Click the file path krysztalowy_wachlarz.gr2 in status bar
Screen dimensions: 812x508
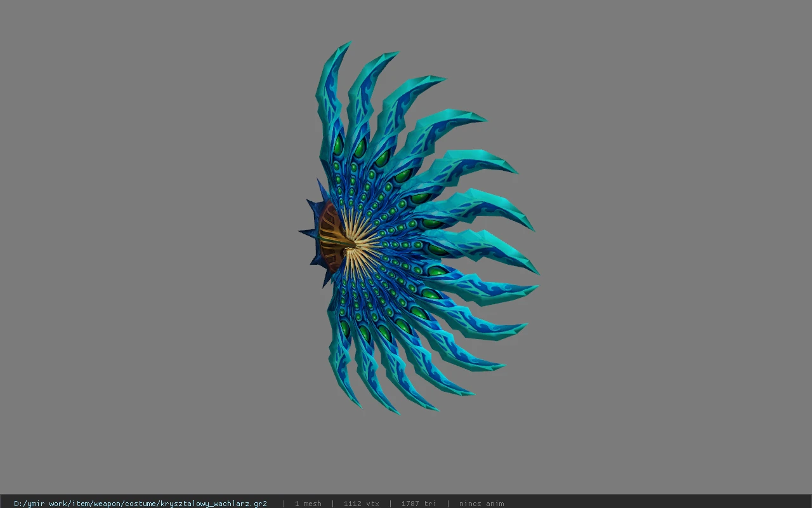click(x=140, y=504)
